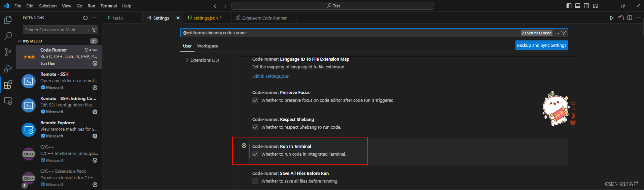Clear settings search input icon

557,33
